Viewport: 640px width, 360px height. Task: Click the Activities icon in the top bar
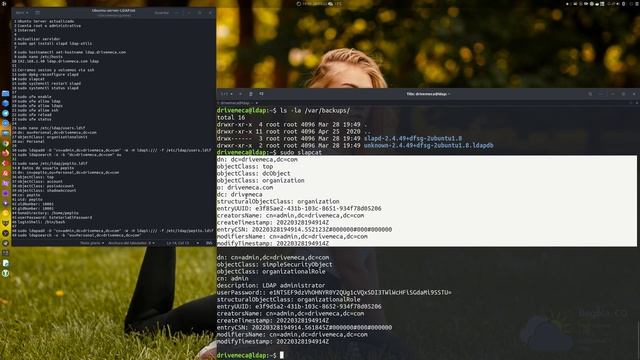[x=4, y=3]
